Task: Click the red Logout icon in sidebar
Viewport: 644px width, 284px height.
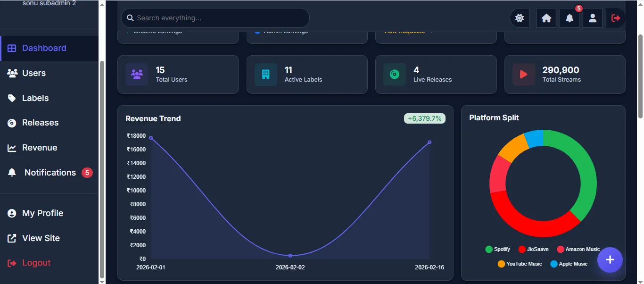Action: [x=12, y=263]
